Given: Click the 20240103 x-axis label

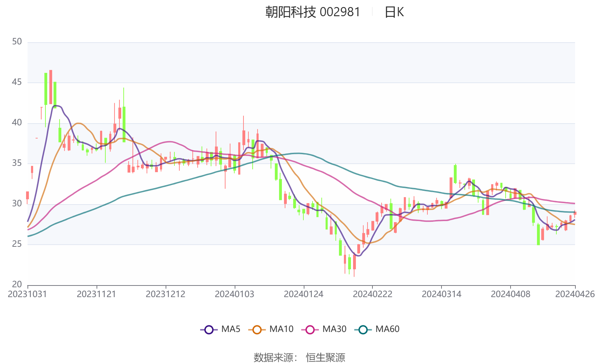Looking at the screenshot, I should click(235, 294).
